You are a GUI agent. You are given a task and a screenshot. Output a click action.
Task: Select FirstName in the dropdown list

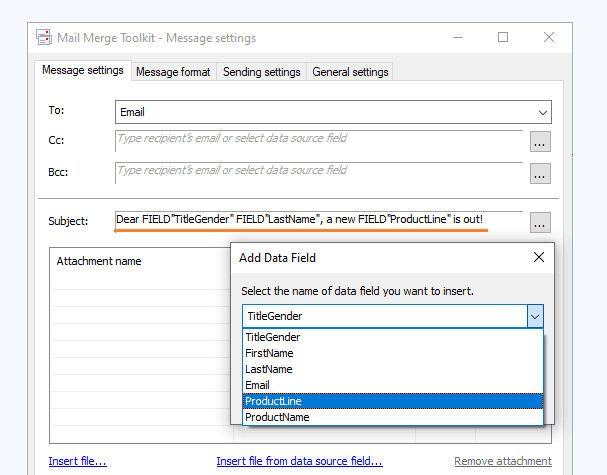[271, 353]
